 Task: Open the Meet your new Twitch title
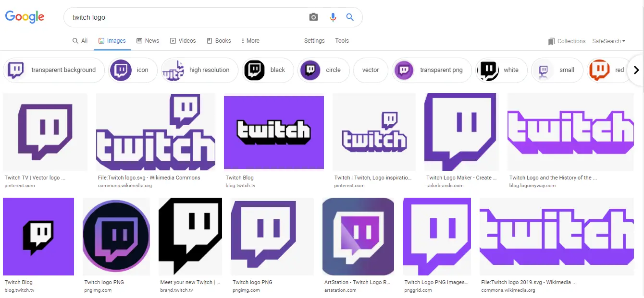(190, 282)
